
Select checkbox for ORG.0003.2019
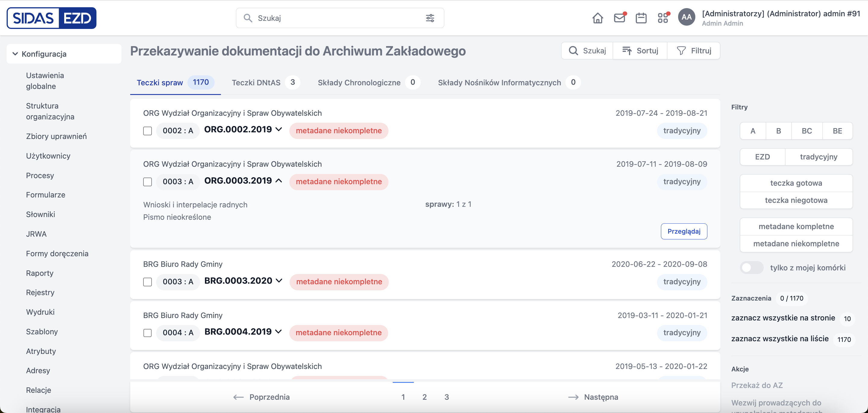(148, 182)
